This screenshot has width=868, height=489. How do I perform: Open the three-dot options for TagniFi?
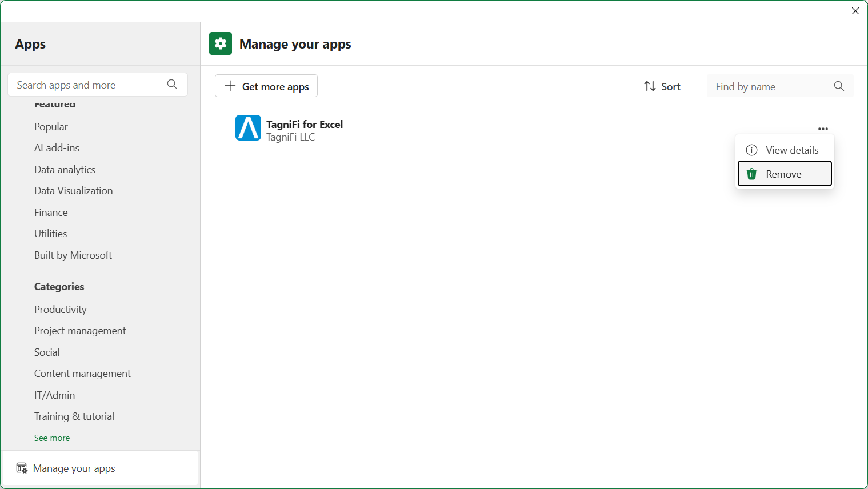[823, 129]
